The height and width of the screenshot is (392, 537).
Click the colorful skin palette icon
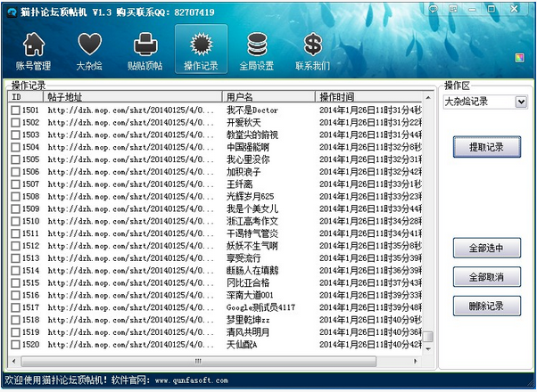click(519, 58)
